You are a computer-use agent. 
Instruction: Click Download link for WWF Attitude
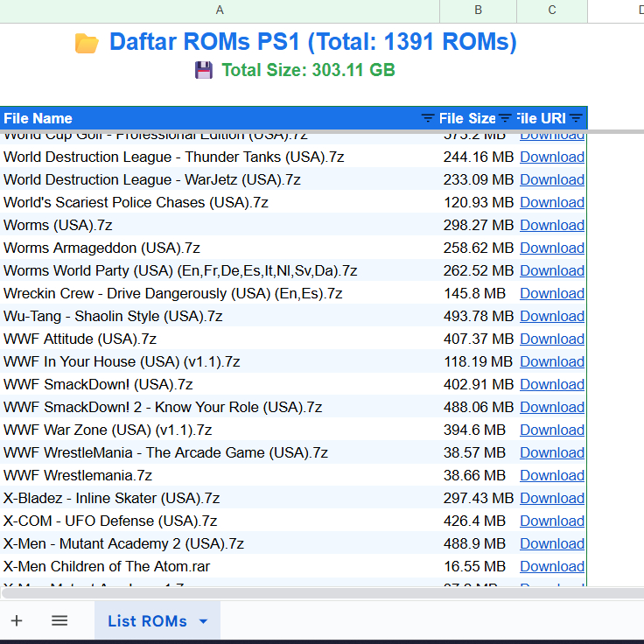551,339
